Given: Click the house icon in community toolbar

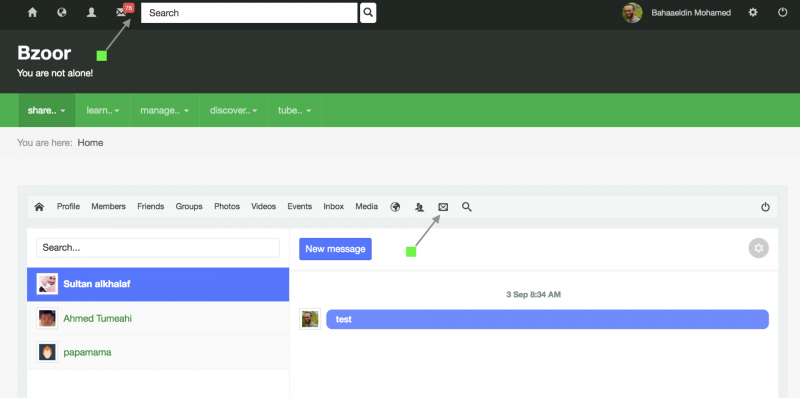Looking at the screenshot, I should (39, 207).
